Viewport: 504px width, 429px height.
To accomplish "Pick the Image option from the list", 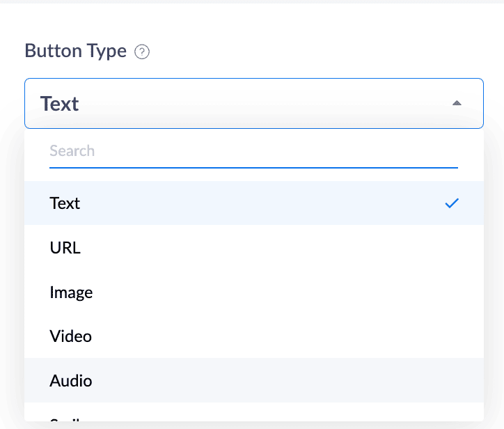I will pyautogui.click(x=71, y=292).
